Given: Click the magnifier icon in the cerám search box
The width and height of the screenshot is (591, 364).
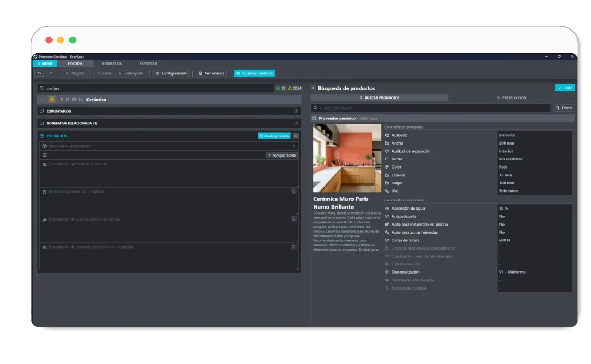Looking at the screenshot, I should pyautogui.click(x=42, y=88).
